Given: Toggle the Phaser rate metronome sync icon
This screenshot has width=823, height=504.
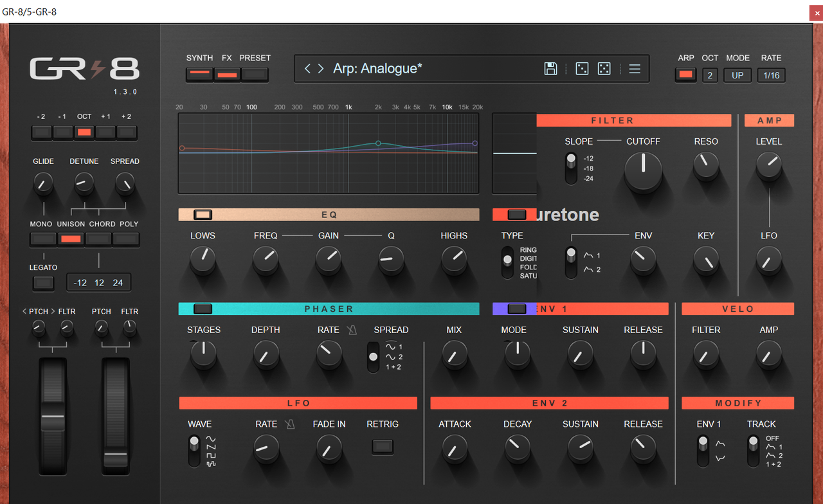Looking at the screenshot, I should click(x=352, y=330).
